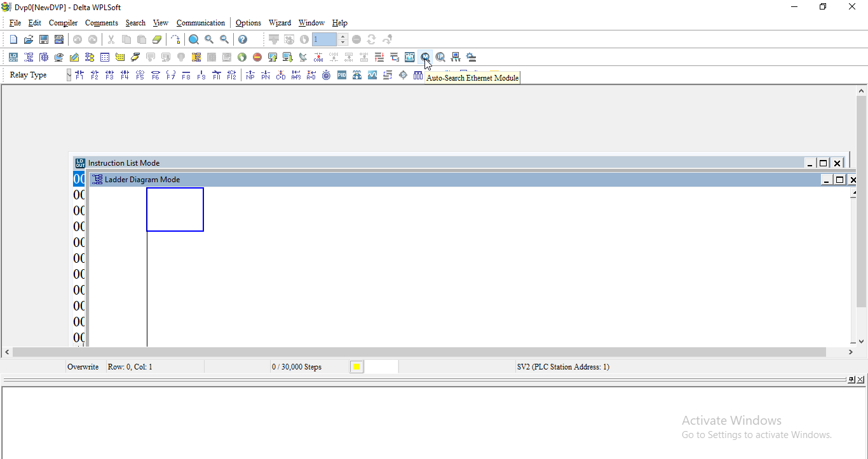The image size is (868, 459).
Task: Click the Instruction List Mode title bar
Action: point(381,163)
